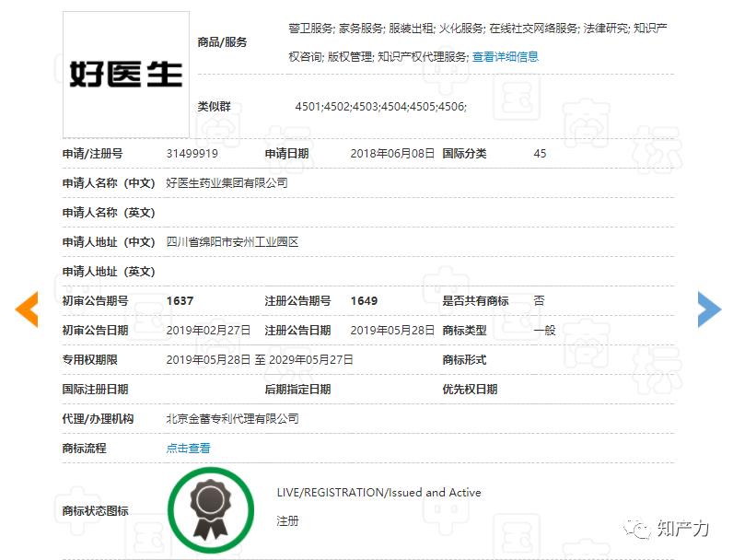Select the 注册 status text
The image size is (733, 560).
coord(287,521)
